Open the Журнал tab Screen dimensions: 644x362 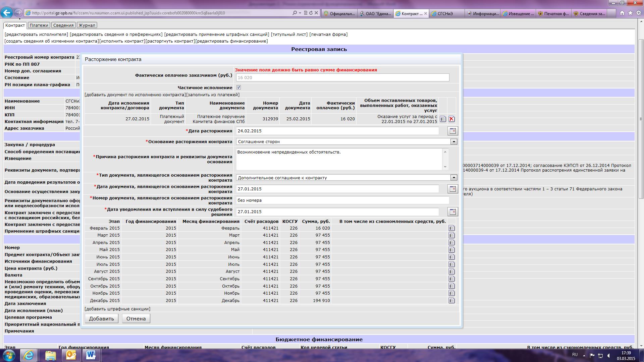[87, 25]
